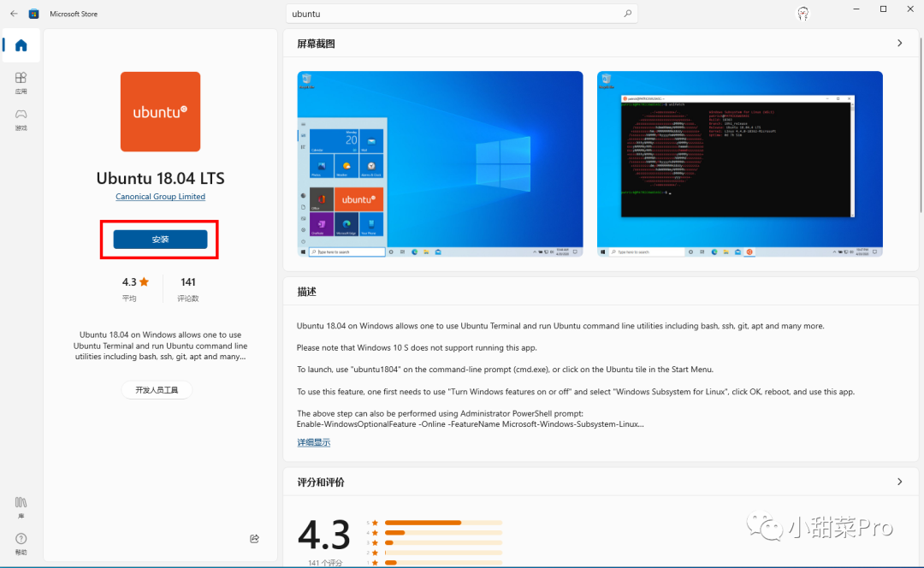Go back with the arrow icon

pyautogui.click(x=14, y=14)
